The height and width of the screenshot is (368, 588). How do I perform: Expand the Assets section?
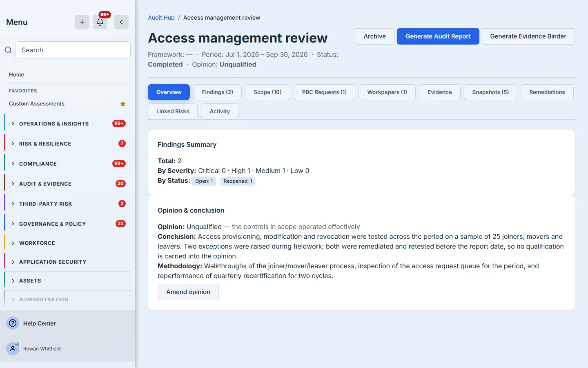tap(67, 280)
